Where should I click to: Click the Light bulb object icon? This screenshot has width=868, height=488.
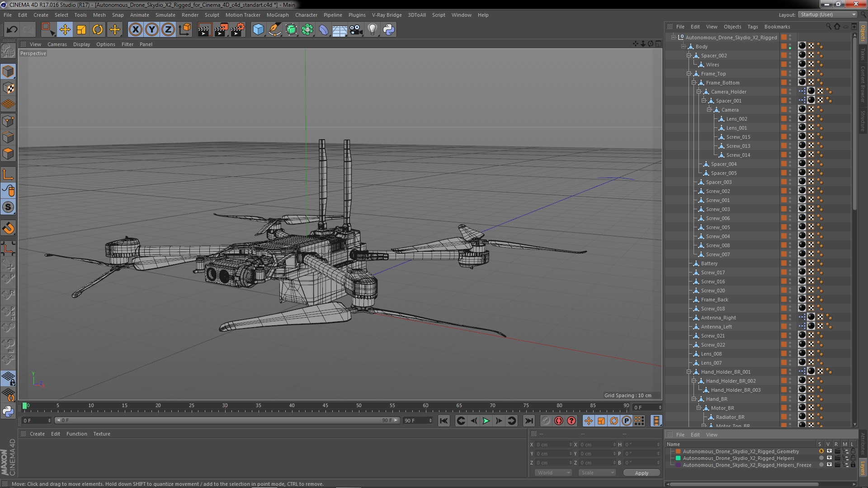pyautogui.click(x=373, y=30)
